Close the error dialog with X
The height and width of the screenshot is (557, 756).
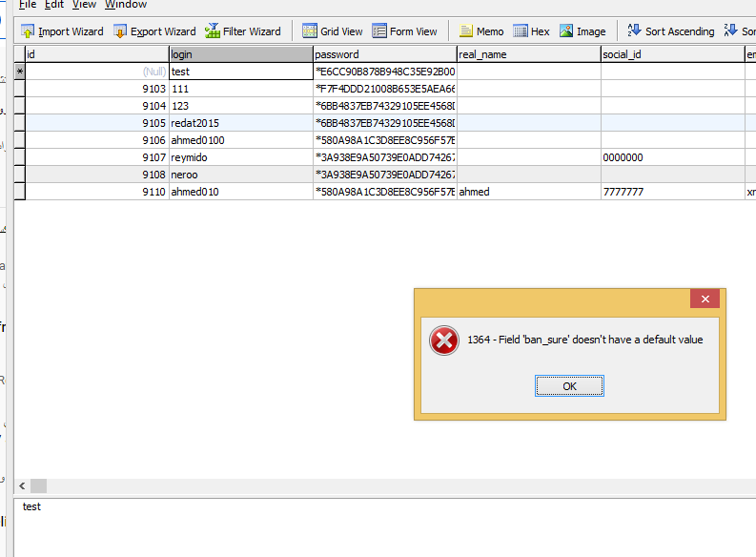point(705,299)
